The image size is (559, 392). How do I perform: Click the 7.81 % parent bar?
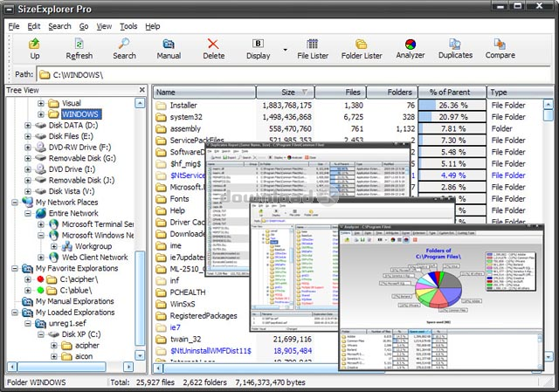point(452,129)
